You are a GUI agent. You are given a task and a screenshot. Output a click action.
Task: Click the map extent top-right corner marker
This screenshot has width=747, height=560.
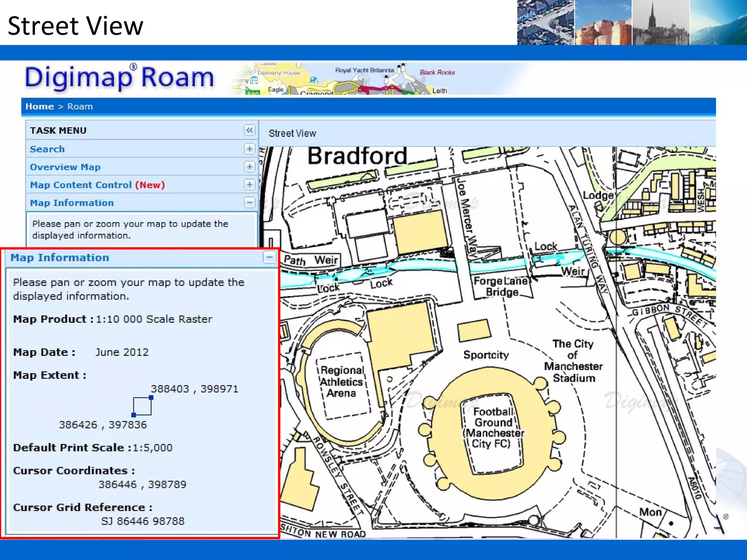click(x=151, y=398)
